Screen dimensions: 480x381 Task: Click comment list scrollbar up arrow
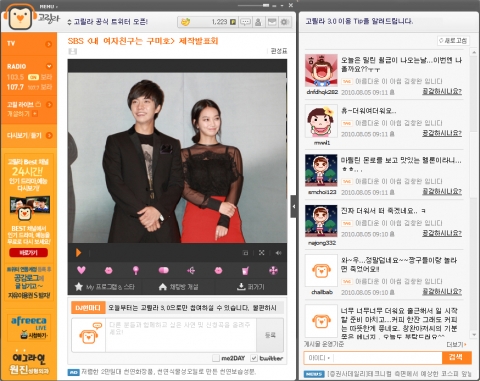pos(474,53)
